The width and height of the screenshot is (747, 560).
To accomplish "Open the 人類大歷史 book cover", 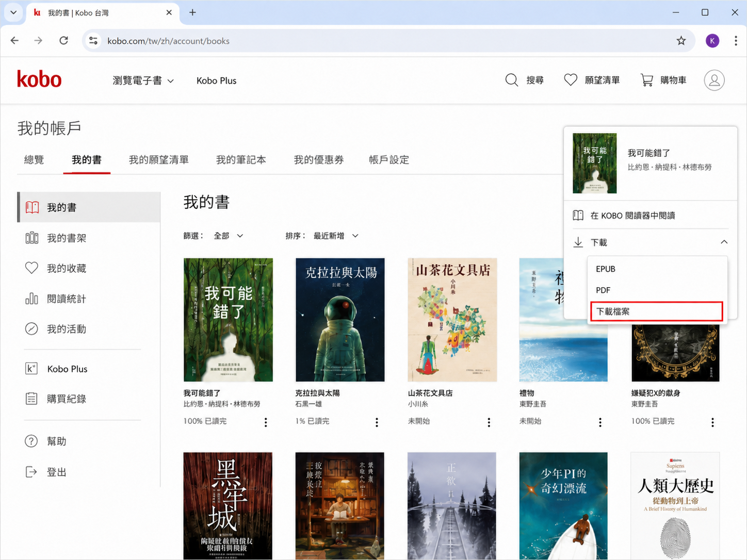I will [x=675, y=506].
